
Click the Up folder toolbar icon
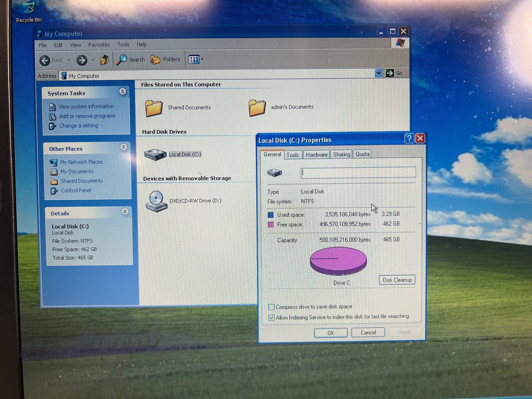(x=105, y=60)
